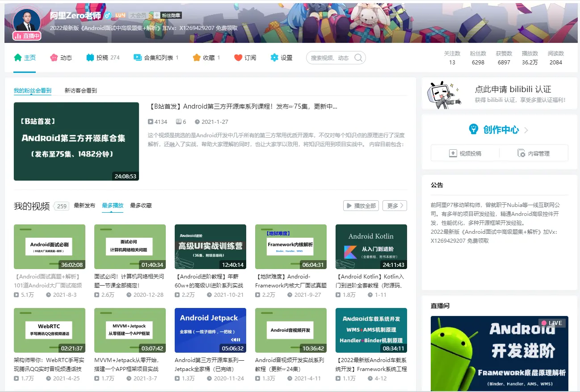Open the 【Android Kotlin】Kotlin入门到进阶 title link
The image size is (580, 392).
point(370,281)
